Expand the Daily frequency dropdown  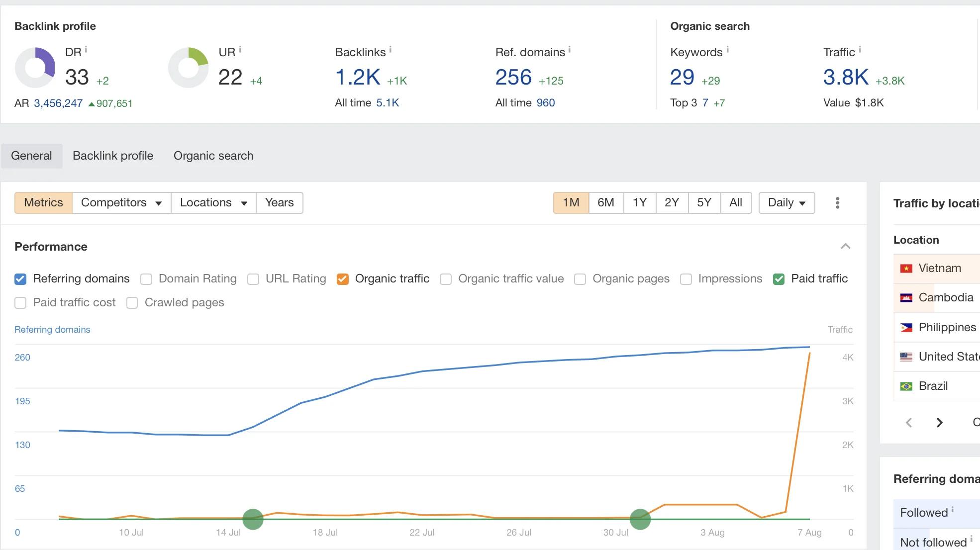coord(786,202)
